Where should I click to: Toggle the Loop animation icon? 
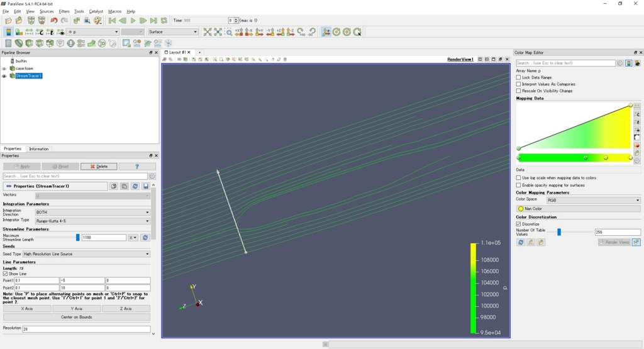click(x=164, y=20)
